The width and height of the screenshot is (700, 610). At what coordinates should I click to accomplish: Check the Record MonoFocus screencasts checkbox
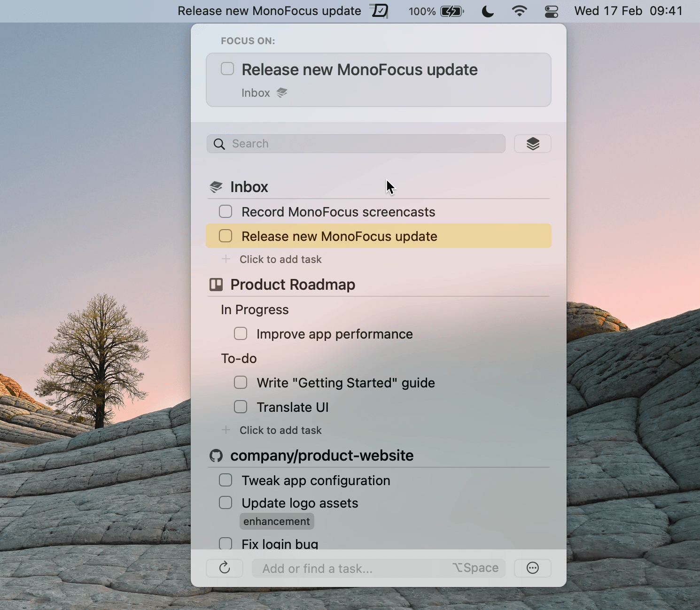pos(226,211)
